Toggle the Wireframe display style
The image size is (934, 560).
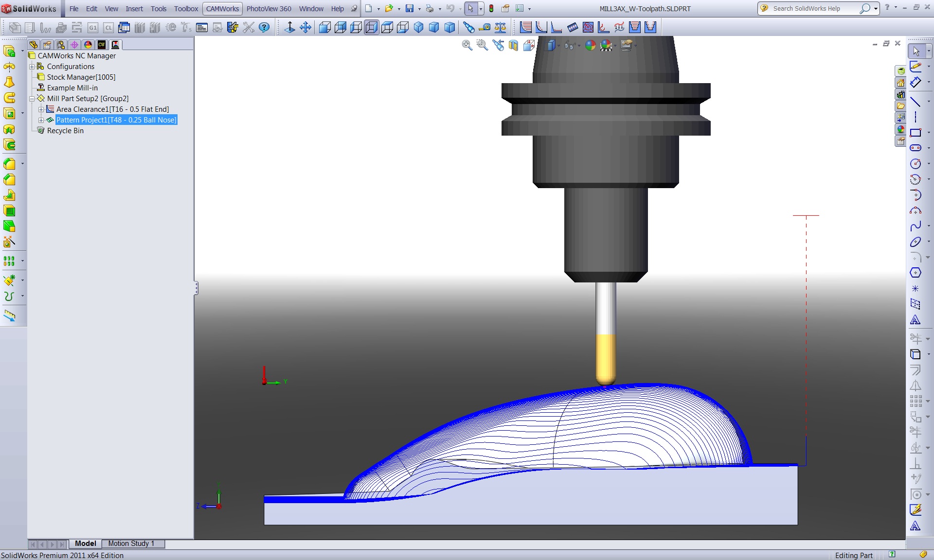click(552, 45)
